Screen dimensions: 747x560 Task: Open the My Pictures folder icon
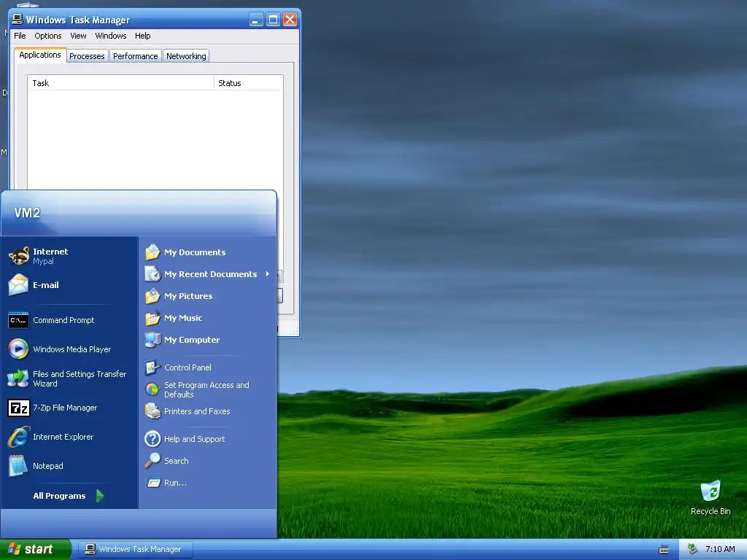pyautogui.click(x=152, y=296)
